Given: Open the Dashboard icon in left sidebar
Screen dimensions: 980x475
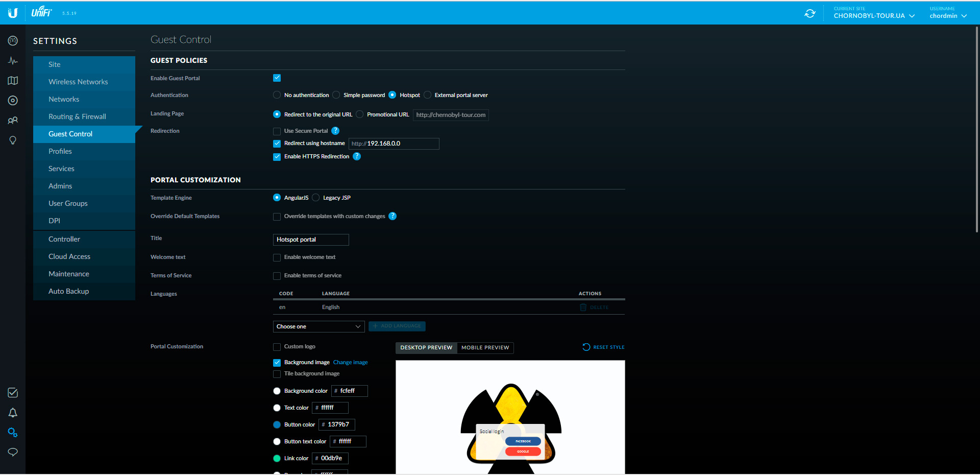Looking at the screenshot, I should tap(13, 41).
